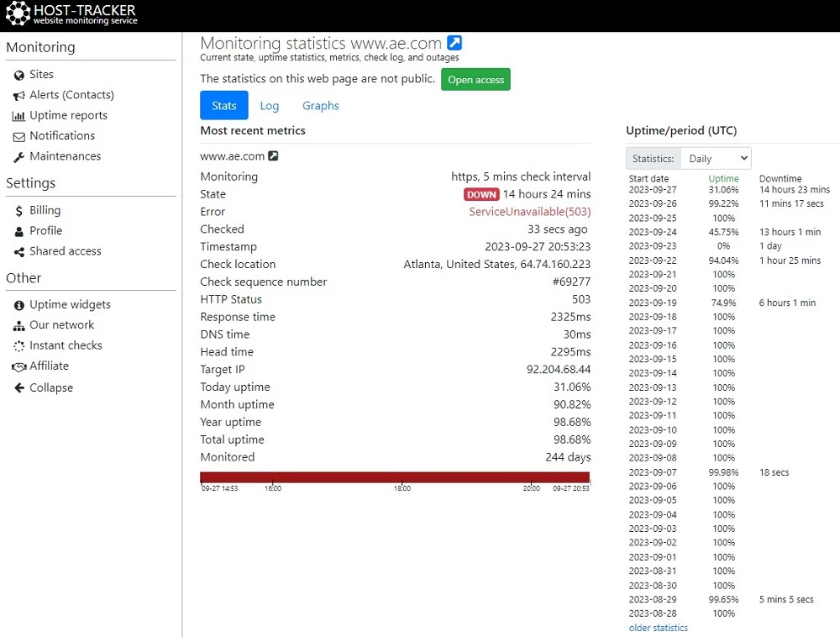Open Billing settings
The image size is (840, 637).
(x=45, y=210)
